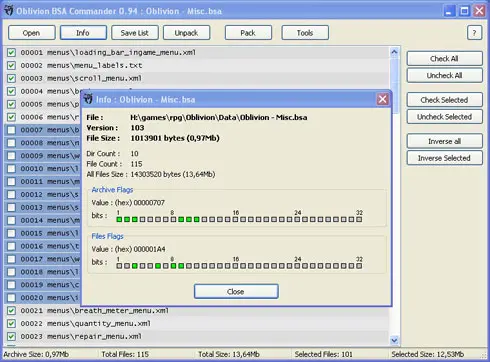Click the Pack button
Viewport: 490px width, 362px height.
click(248, 33)
